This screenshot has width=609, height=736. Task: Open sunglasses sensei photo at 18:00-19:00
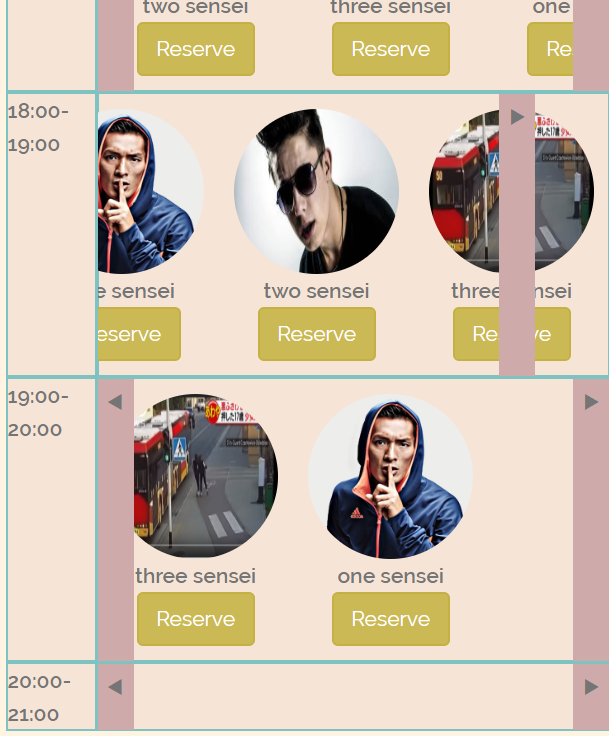coord(317,192)
